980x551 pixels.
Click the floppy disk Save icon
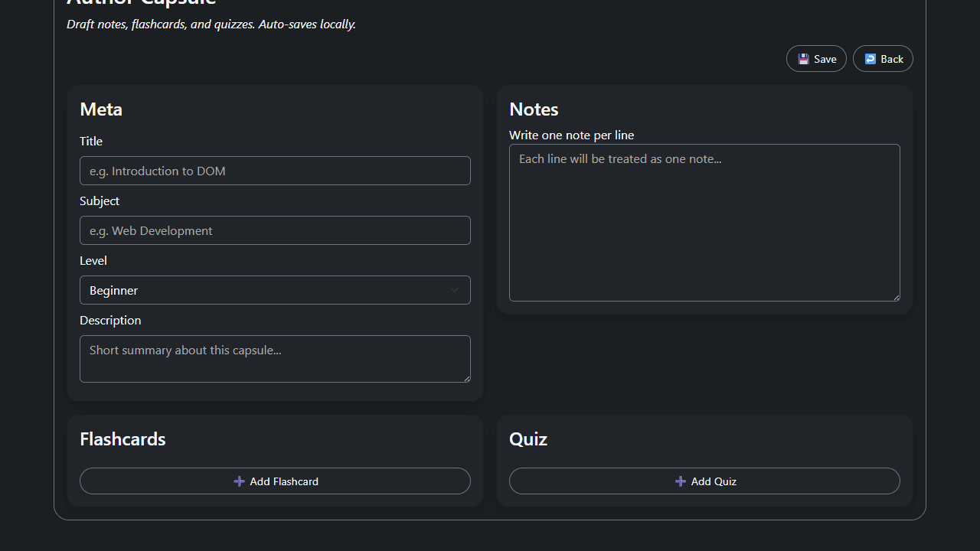803,59
